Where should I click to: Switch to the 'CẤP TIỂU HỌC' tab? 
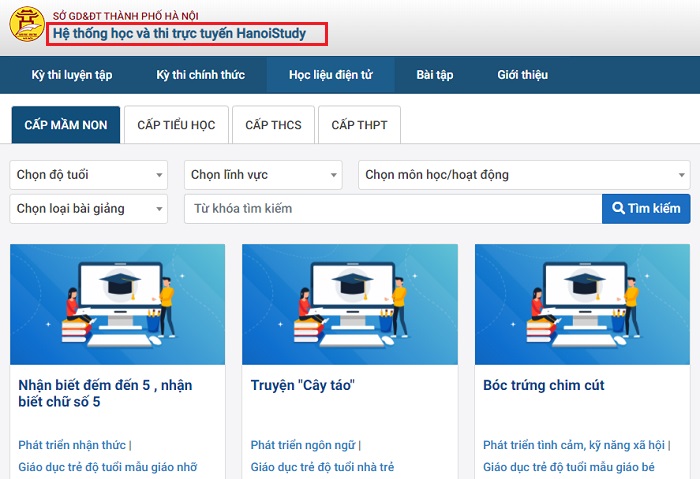click(x=176, y=125)
